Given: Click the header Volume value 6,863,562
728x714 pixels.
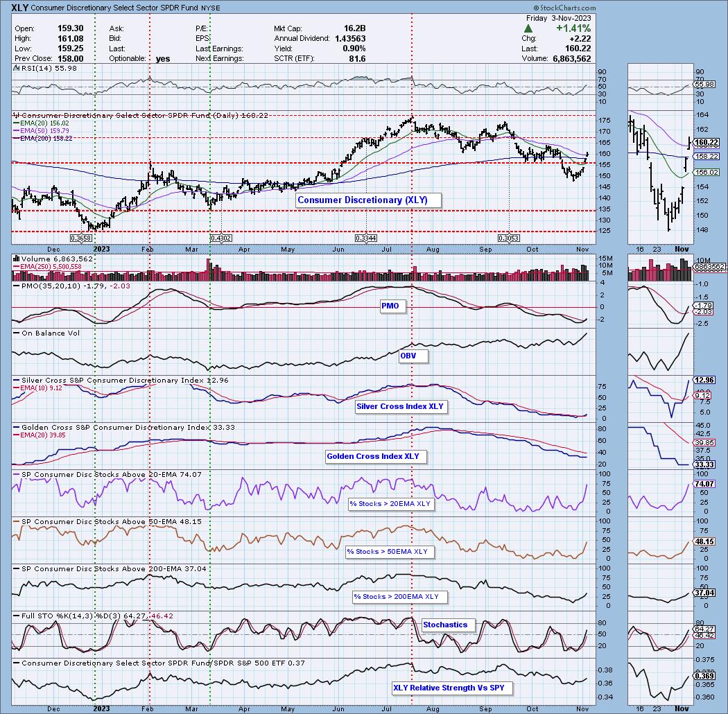Looking at the screenshot, I should click(572, 59).
